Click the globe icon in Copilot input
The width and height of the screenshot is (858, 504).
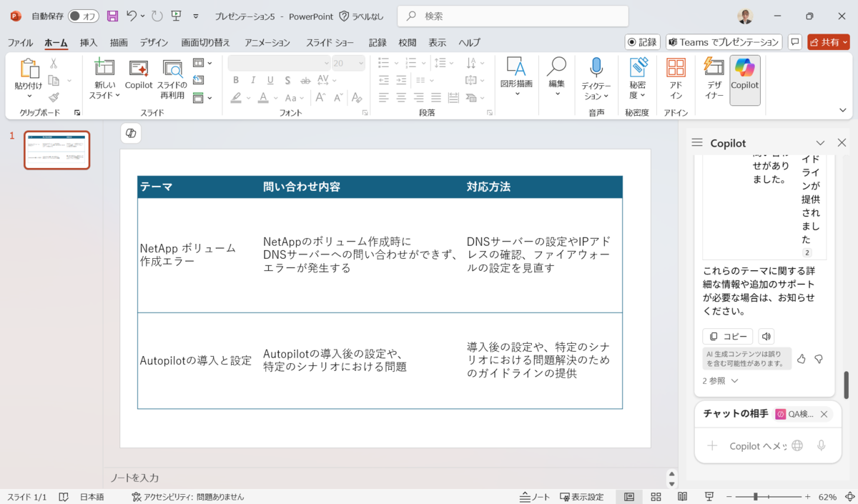click(797, 445)
